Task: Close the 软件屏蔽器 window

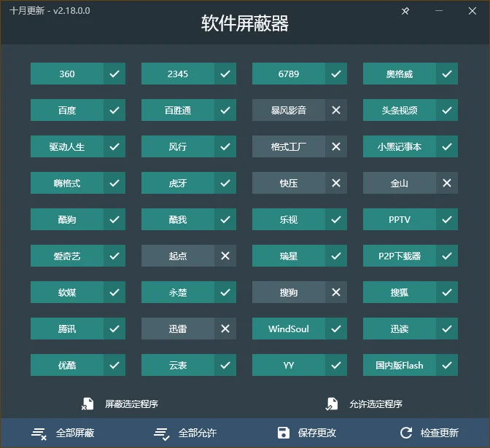Action: click(x=472, y=11)
